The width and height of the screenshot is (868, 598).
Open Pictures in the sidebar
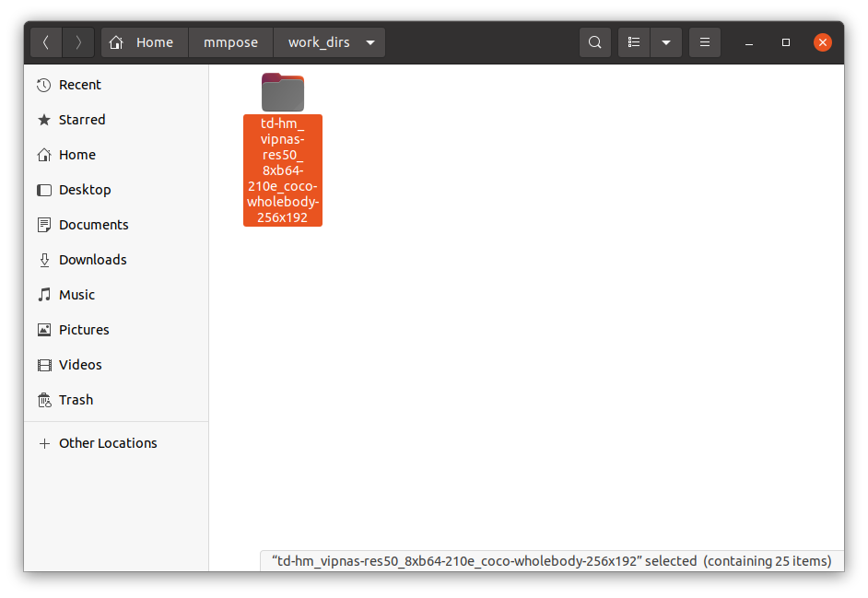116,330
